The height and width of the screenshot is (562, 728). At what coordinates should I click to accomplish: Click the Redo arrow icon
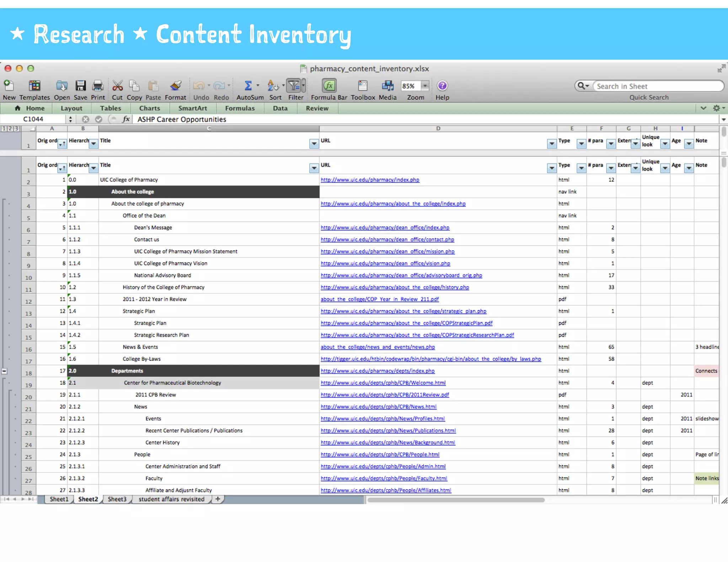pos(219,86)
